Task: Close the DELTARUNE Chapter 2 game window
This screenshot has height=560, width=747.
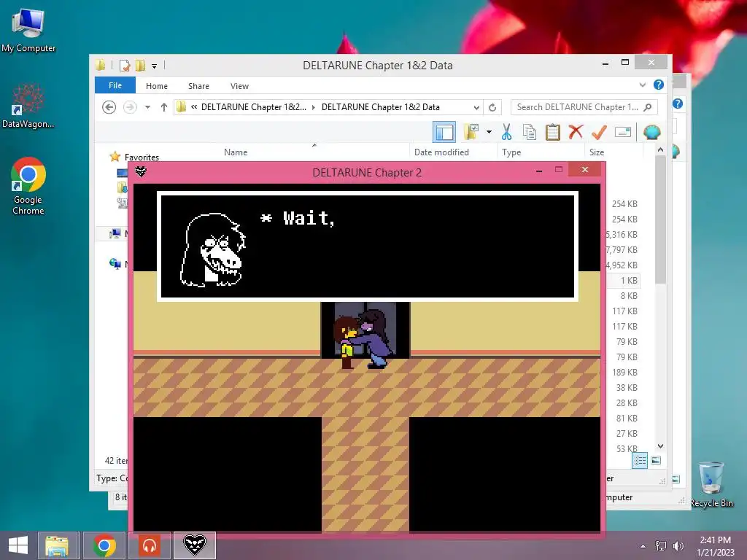Action: [585, 169]
